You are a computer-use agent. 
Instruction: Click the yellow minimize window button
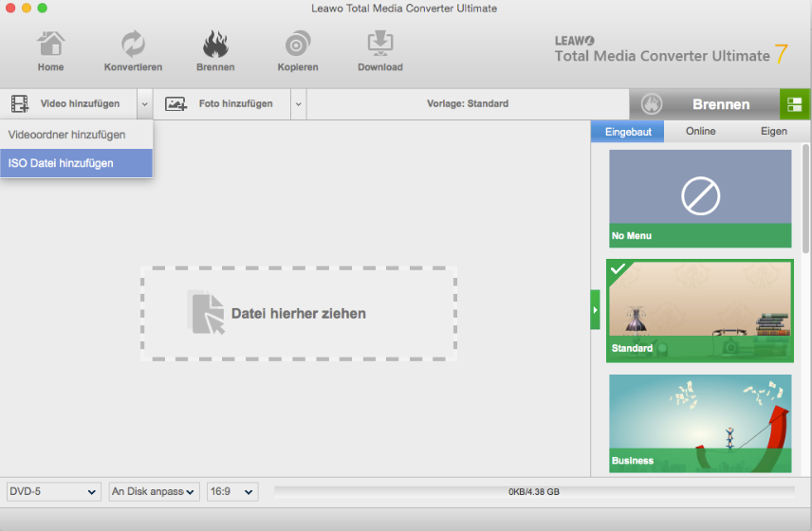(x=27, y=8)
